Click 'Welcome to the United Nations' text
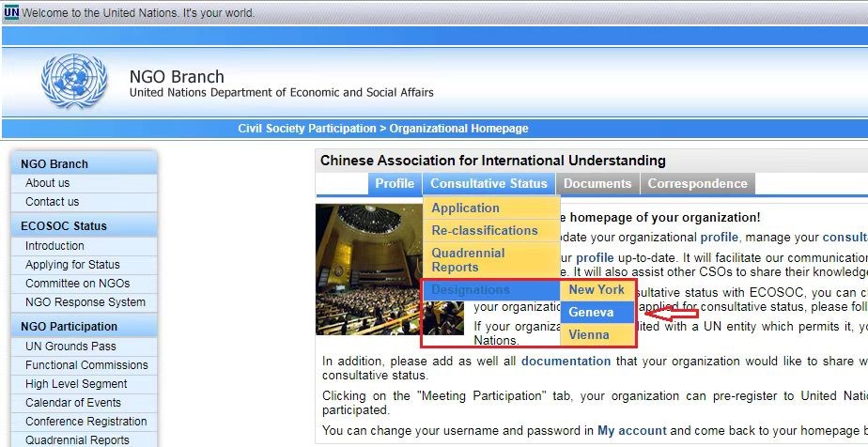Screen dimensions: 868x447 [x=138, y=13]
